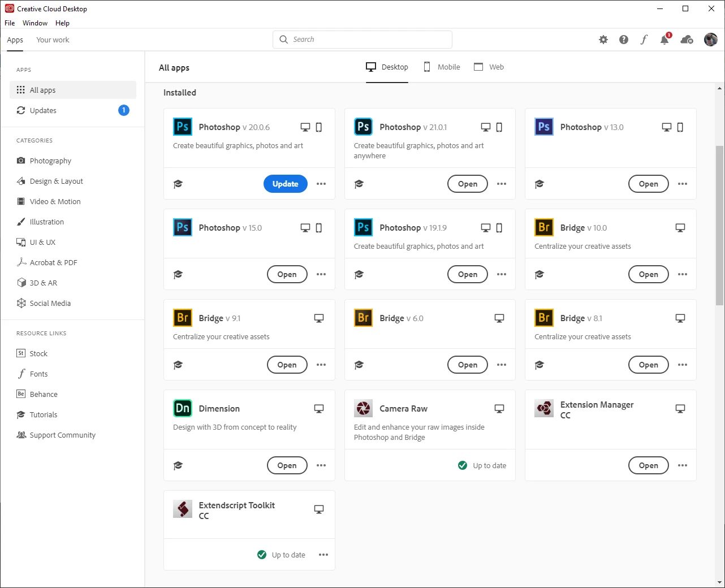Click the Photoshop v 15.0 app icon
Image resolution: width=725 pixels, height=588 pixels.
click(x=183, y=227)
